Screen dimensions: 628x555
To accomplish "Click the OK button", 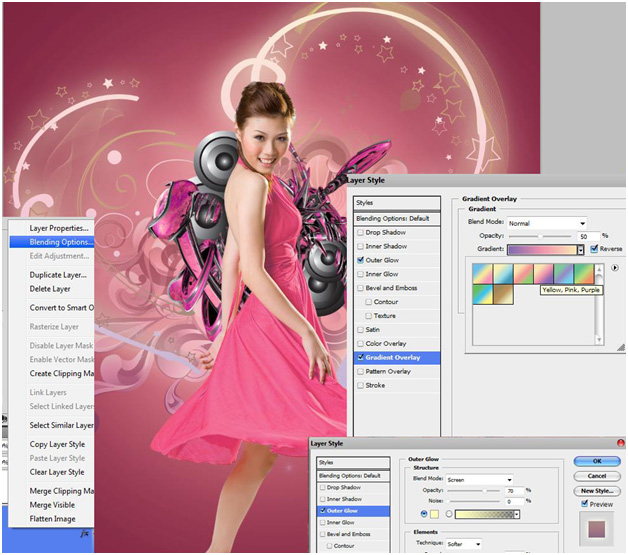I will [597, 462].
